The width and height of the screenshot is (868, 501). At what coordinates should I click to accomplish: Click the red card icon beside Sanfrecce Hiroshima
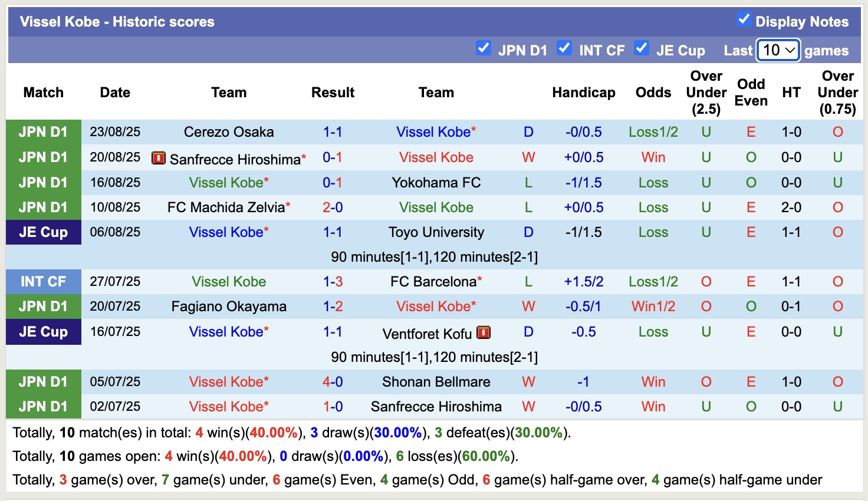(x=157, y=157)
